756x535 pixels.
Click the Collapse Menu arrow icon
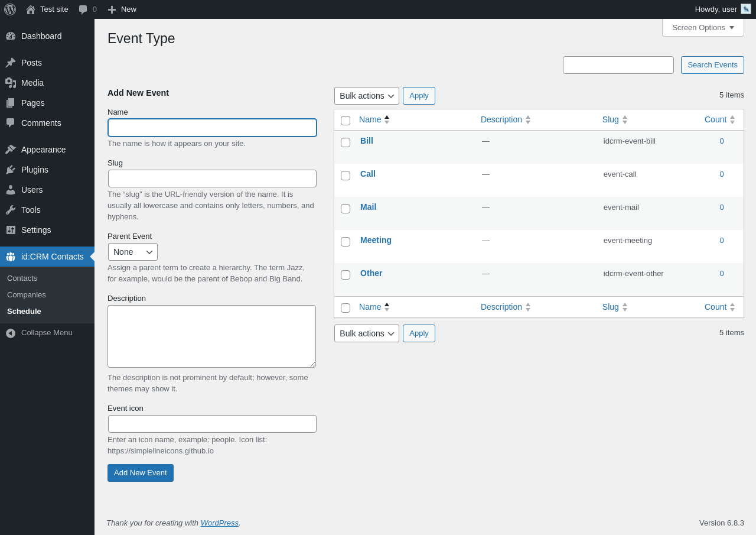click(x=11, y=333)
